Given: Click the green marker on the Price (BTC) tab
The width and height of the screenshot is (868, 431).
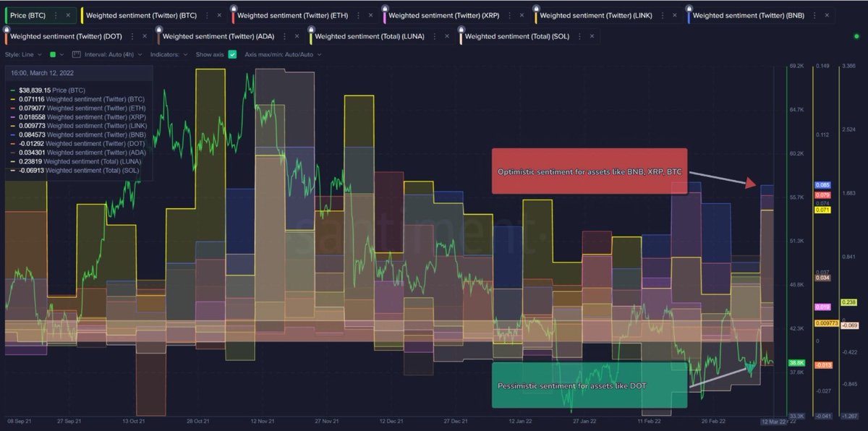Looking at the screenshot, I should 7,14.
